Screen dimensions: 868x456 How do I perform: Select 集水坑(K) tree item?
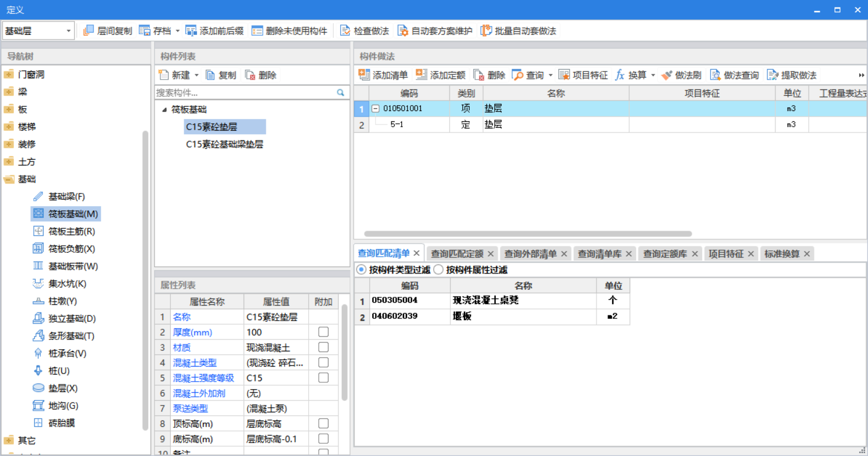[67, 283]
